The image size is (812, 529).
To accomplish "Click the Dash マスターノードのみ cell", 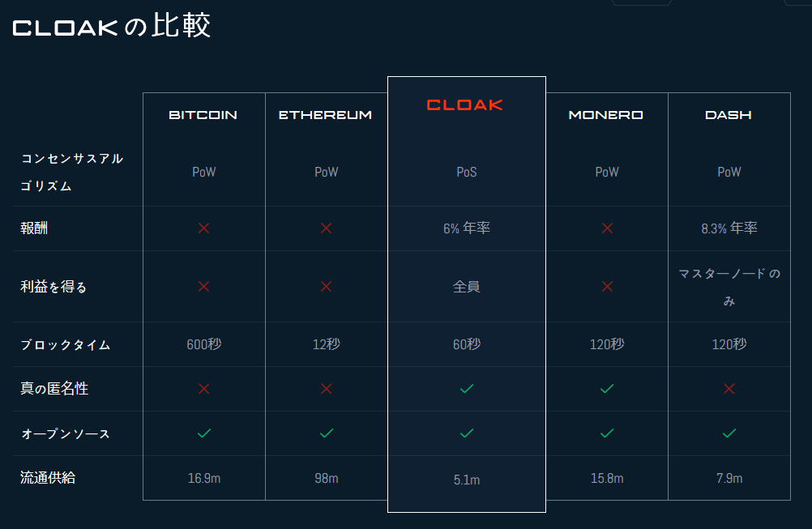I will (729, 287).
